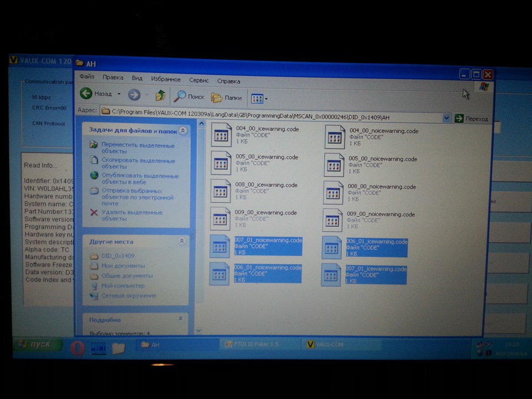Click the folder quick launch icon
Image resolution: width=532 pixels, height=399 pixels.
click(119, 348)
